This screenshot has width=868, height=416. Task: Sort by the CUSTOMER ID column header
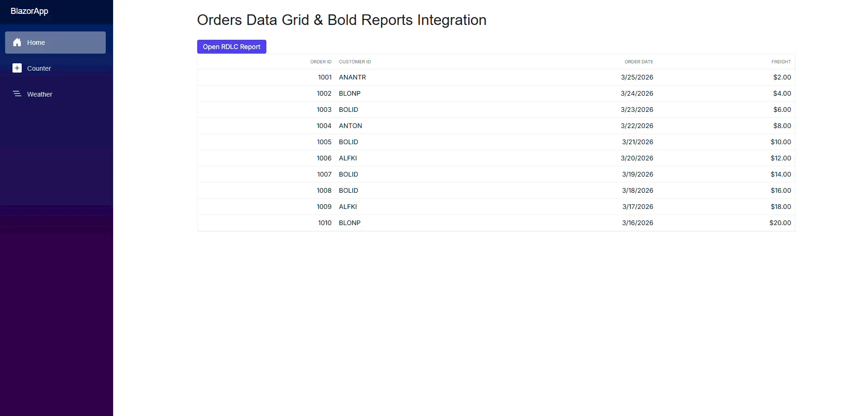[355, 61]
